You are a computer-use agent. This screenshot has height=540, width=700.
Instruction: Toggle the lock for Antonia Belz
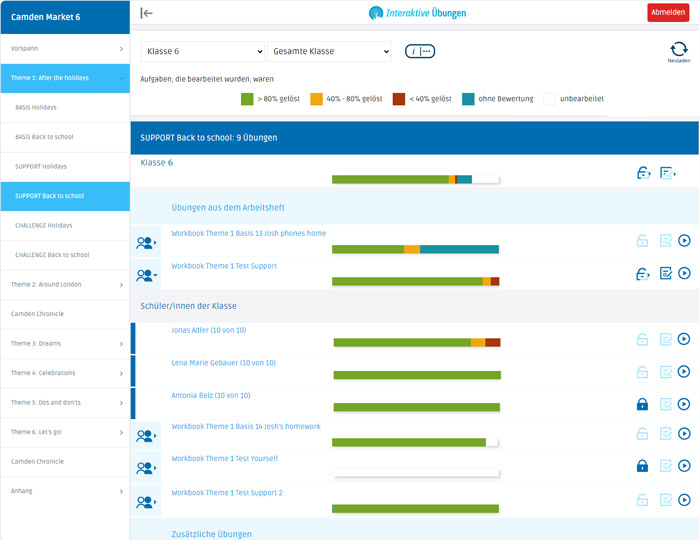pos(642,404)
